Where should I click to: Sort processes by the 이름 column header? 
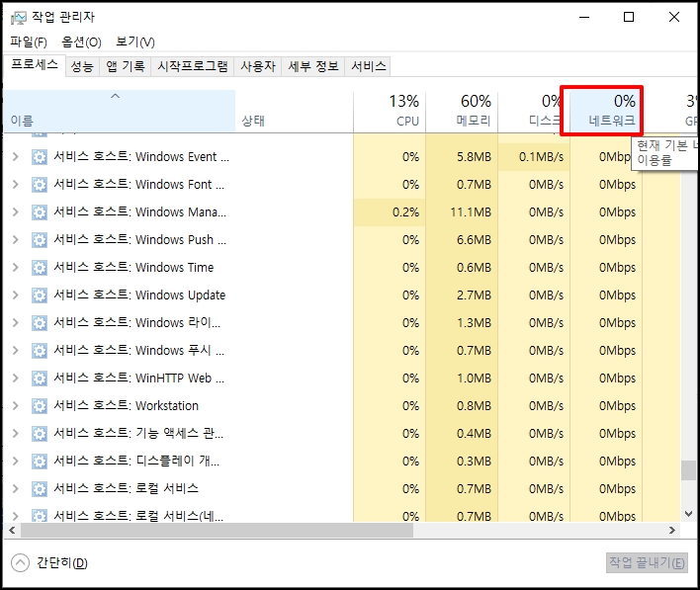coord(120,111)
